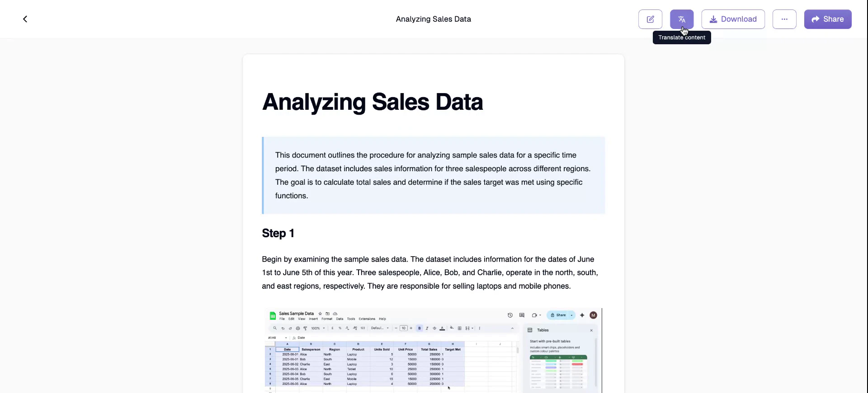868x393 pixels.
Task: Click the Gemini sparkle icon
Action: (582, 315)
